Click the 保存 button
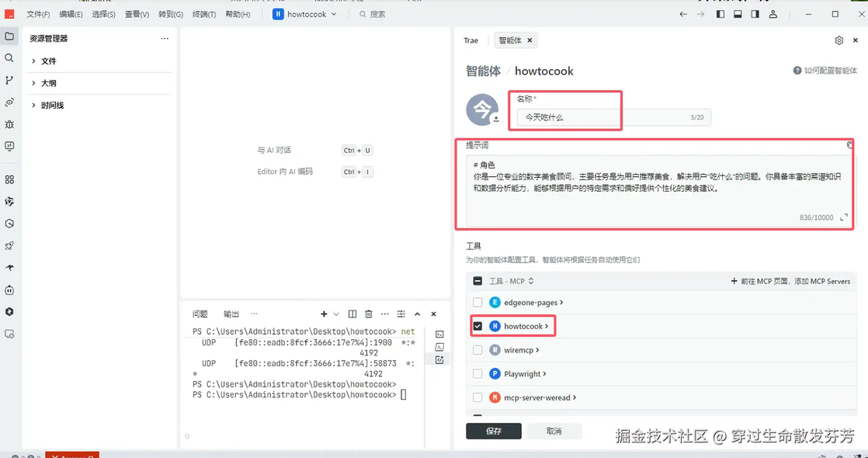 point(494,431)
